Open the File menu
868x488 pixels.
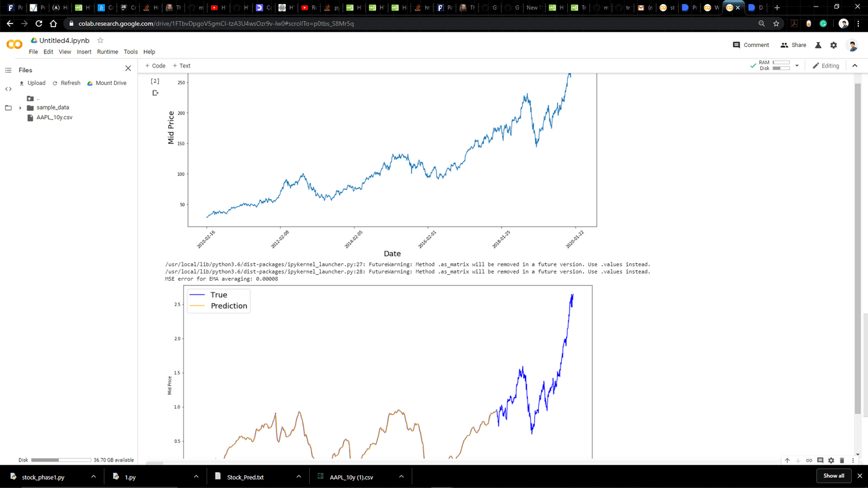point(34,52)
